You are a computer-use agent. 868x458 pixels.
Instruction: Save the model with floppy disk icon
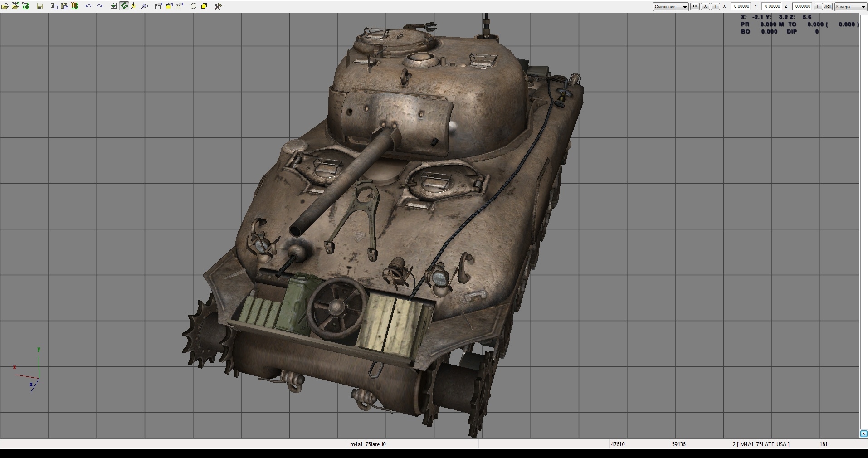pyautogui.click(x=40, y=6)
